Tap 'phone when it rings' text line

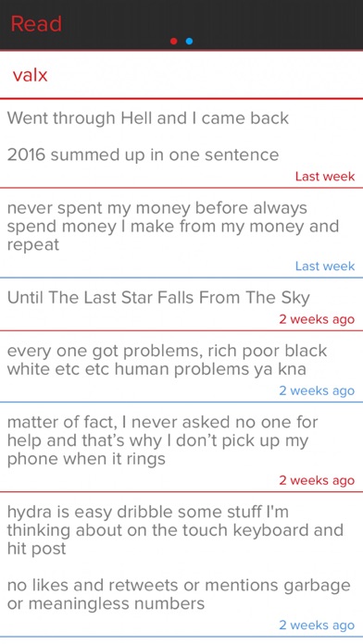(x=86, y=459)
